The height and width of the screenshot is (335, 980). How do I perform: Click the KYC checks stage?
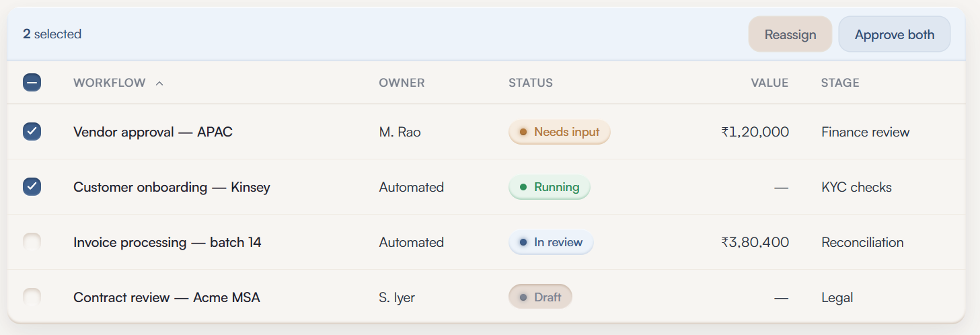coord(856,187)
